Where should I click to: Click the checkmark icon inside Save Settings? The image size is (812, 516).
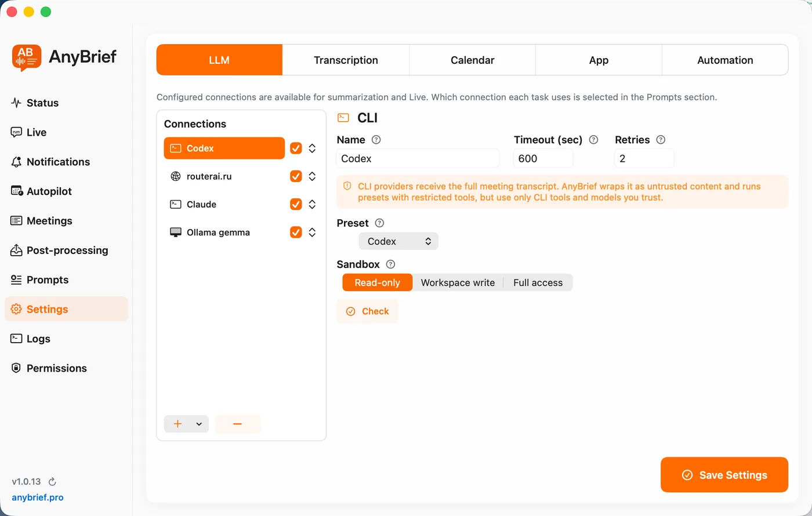point(687,475)
